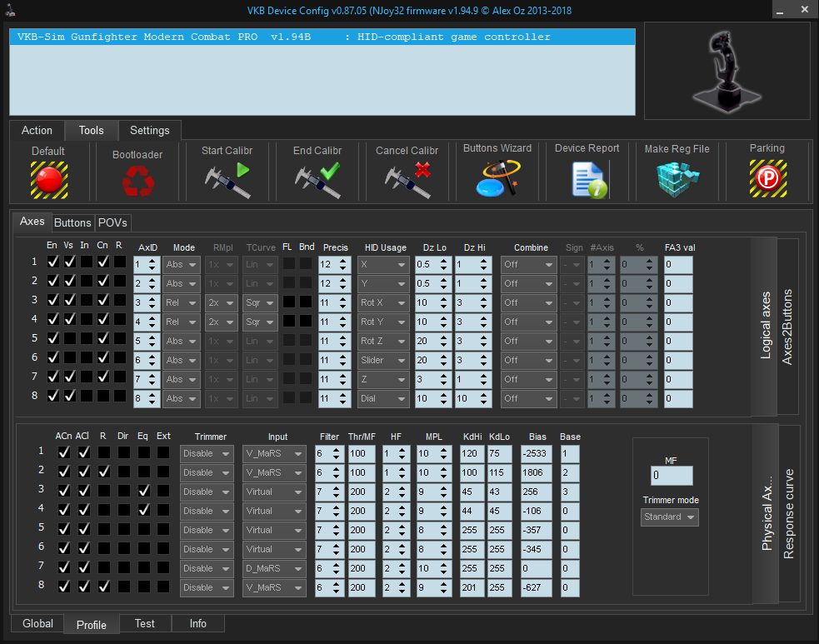Open the Trimmer mode Standard dropdown

click(670, 517)
